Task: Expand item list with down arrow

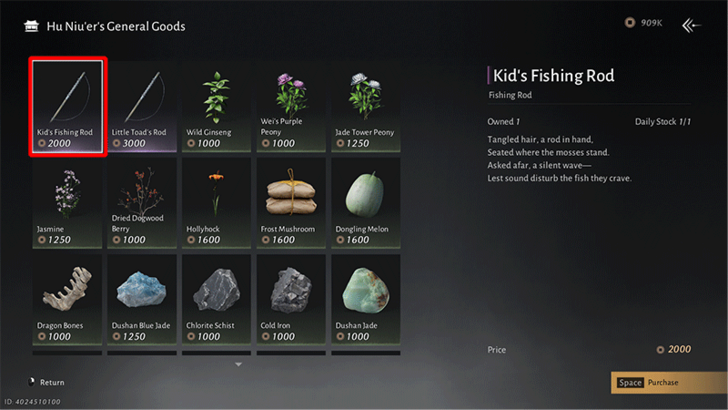Action: pos(238,365)
